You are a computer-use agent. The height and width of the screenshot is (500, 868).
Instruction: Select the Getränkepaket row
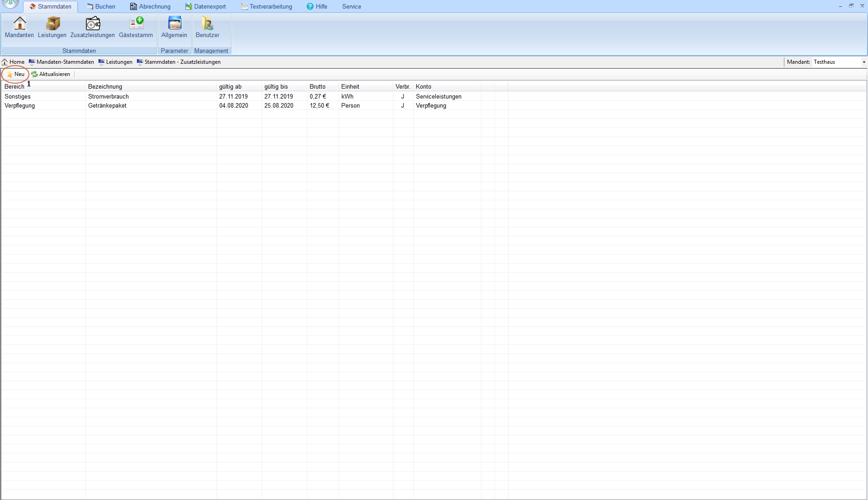(107, 106)
